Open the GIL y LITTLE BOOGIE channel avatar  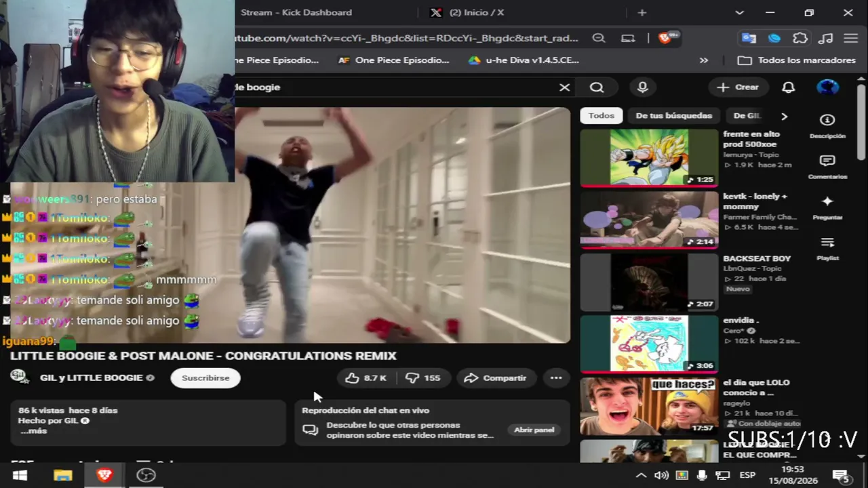19,377
